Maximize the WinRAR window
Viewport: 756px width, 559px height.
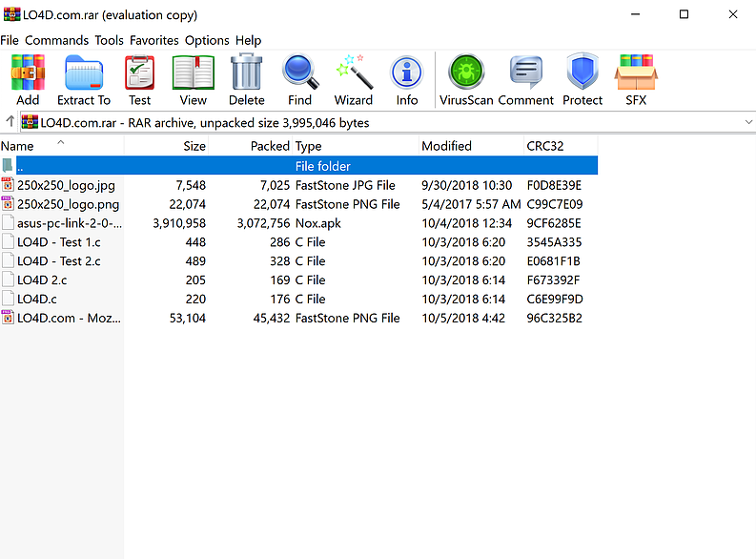pyautogui.click(x=684, y=14)
